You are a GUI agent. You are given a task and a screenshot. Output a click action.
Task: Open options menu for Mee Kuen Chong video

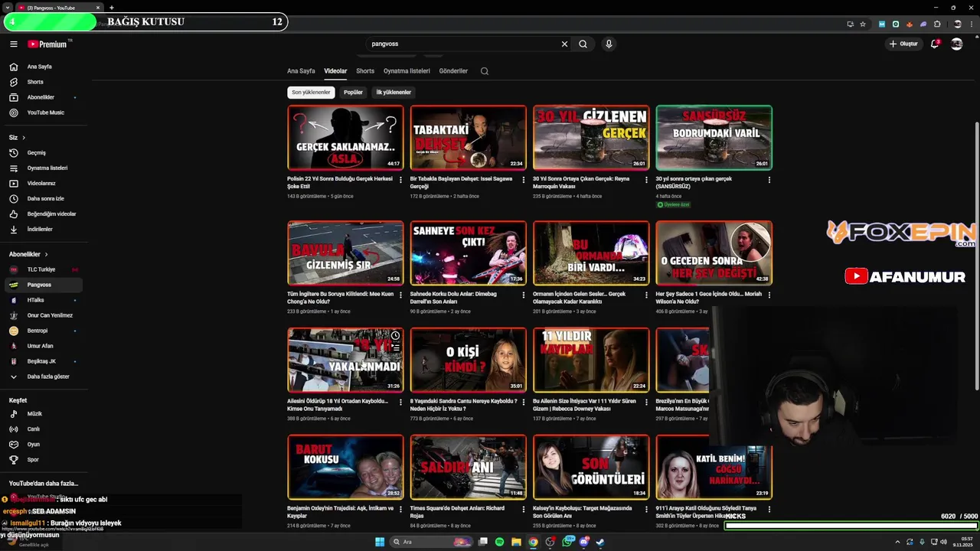[x=400, y=295]
